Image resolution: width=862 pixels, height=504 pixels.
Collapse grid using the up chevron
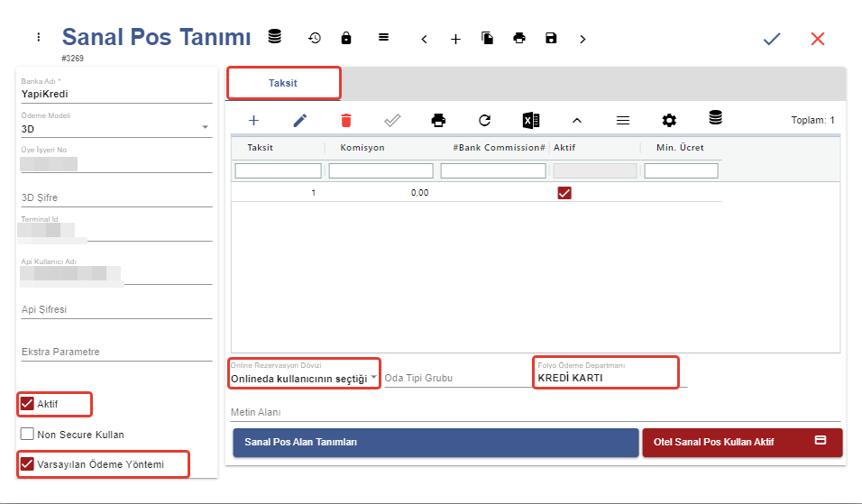coord(577,120)
